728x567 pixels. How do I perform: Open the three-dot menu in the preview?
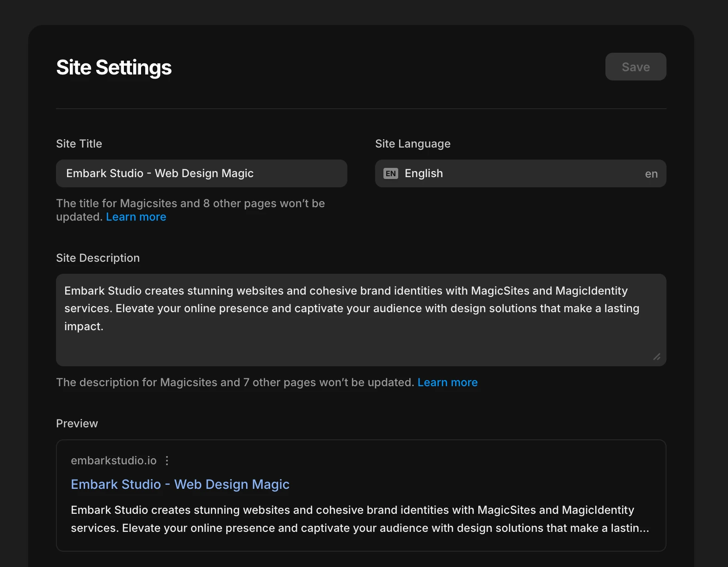coord(167,461)
